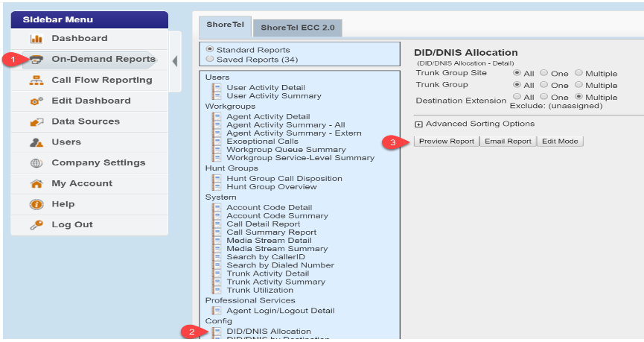Viewport: 644px width, 342px height.
Task: Click the My Account house icon
Action: tap(36, 184)
